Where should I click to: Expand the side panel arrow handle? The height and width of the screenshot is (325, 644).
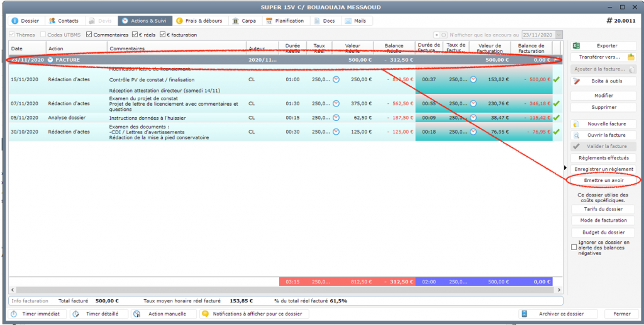[566, 168]
